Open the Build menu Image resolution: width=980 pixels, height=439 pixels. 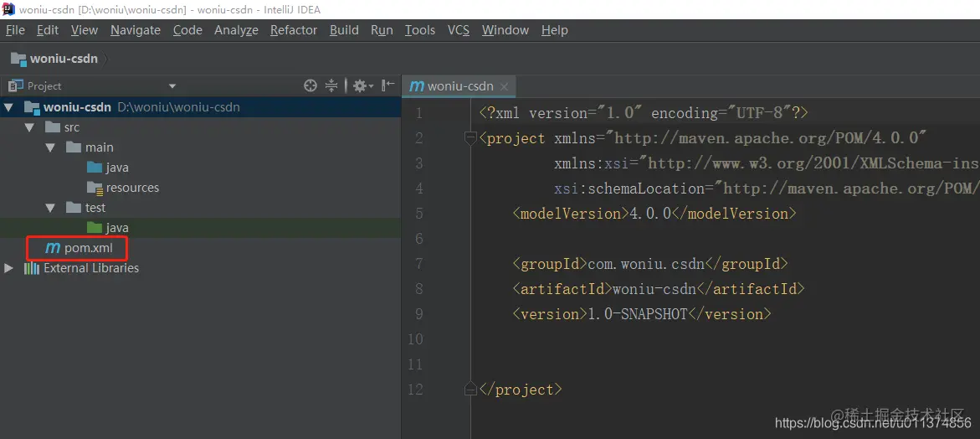[344, 30]
